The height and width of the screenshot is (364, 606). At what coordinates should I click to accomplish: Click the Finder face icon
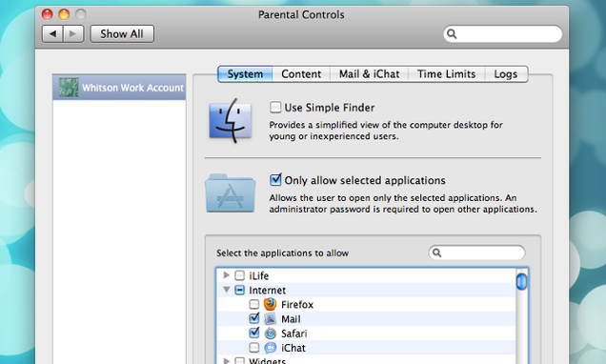pos(231,120)
